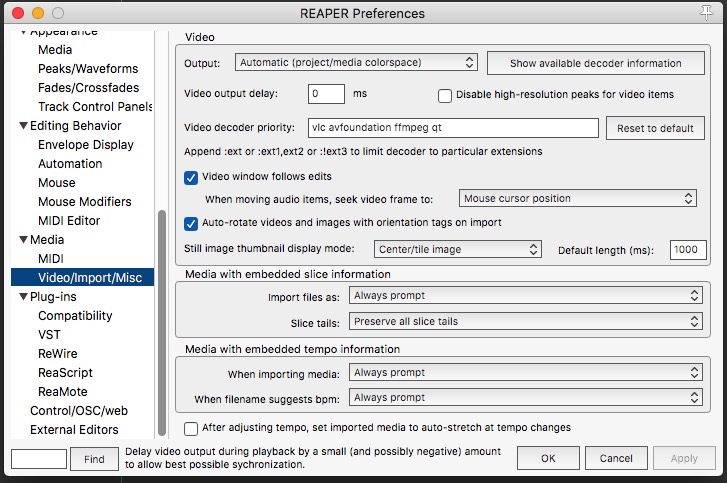This screenshot has height=483, width=727.
Task: Click Show available decoder information button
Action: point(596,63)
